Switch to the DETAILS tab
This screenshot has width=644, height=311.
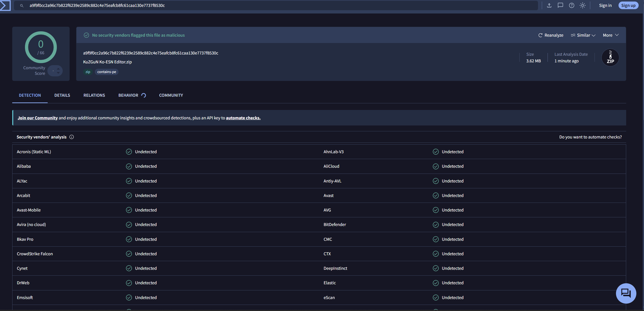[62, 95]
